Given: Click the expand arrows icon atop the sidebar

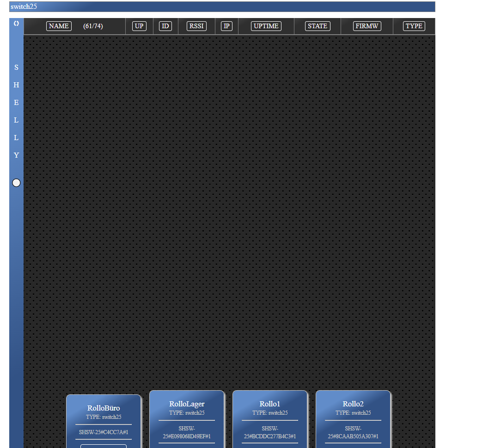Looking at the screenshot, I should (x=16, y=23).
